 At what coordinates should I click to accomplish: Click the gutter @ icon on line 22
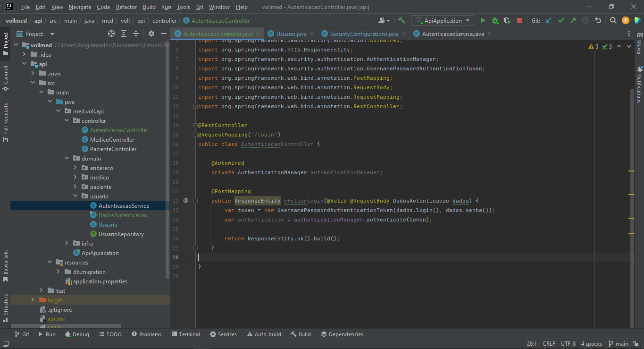186,201
